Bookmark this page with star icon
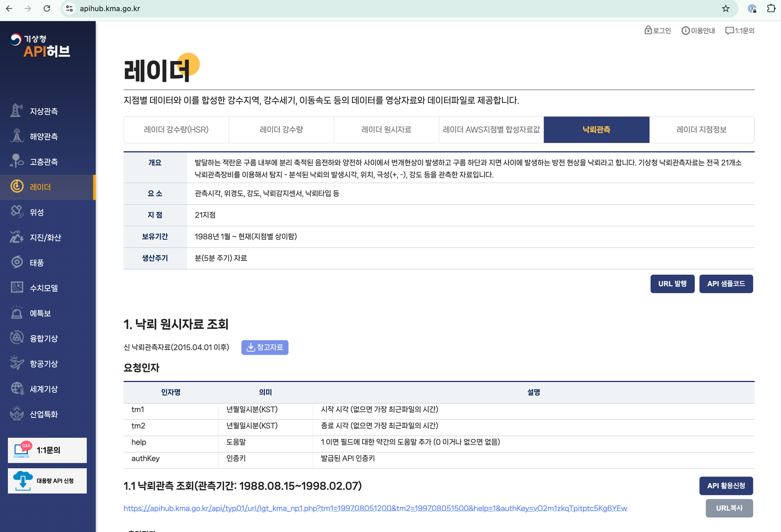The height and width of the screenshot is (532, 781). pyautogui.click(x=726, y=9)
